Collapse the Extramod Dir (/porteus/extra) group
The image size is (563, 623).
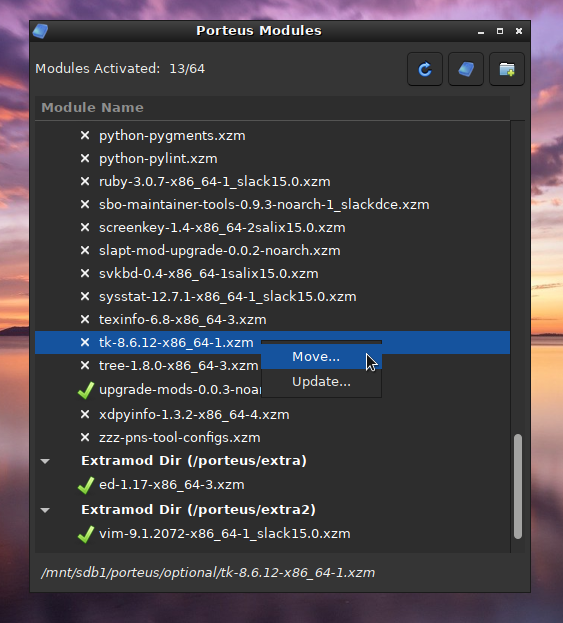pos(45,461)
